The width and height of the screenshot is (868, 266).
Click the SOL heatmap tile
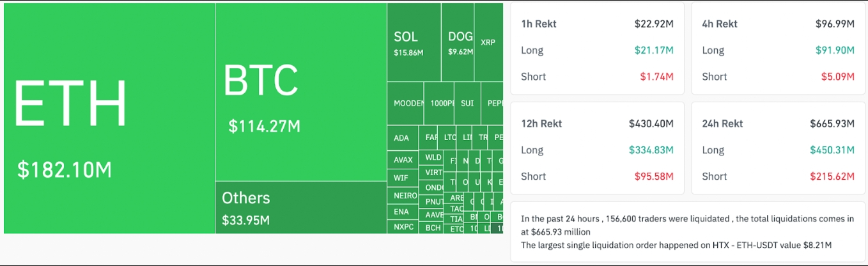point(414,43)
